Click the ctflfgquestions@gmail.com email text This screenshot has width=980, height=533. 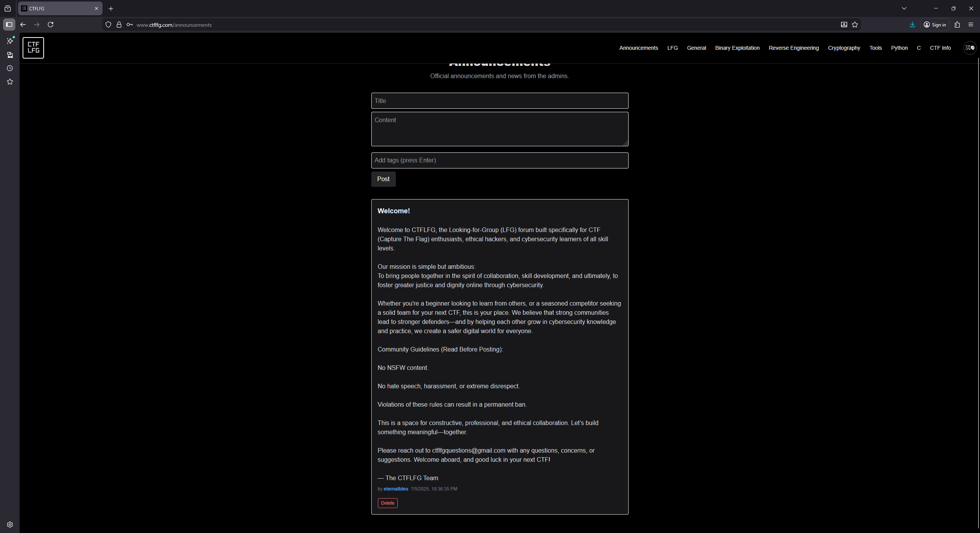pyautogui.click(x=469, y=451)
